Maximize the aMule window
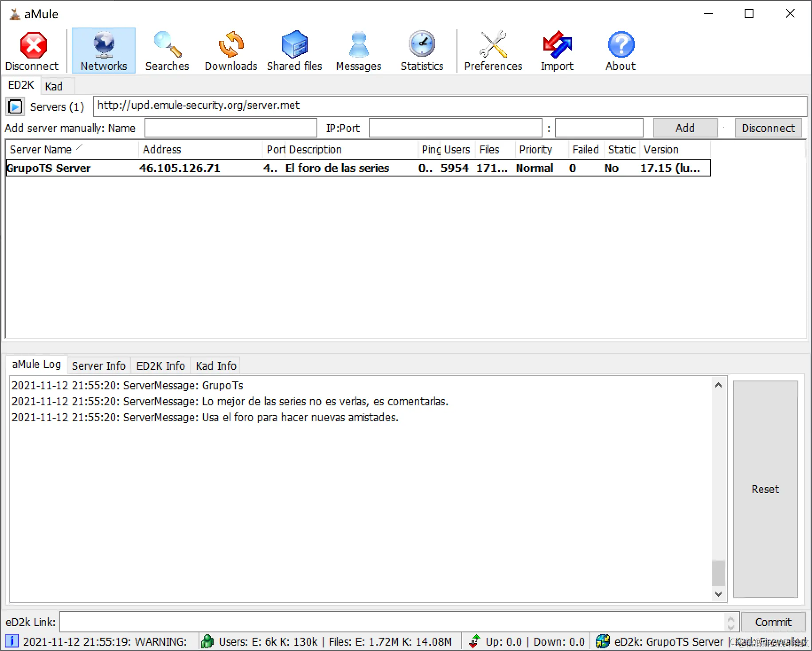This screenshot has height=651, width=812. click(x=749, y=14)
